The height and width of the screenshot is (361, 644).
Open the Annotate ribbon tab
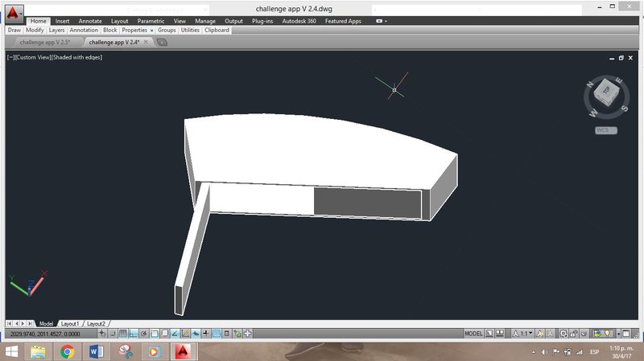[x=88, y=21]
